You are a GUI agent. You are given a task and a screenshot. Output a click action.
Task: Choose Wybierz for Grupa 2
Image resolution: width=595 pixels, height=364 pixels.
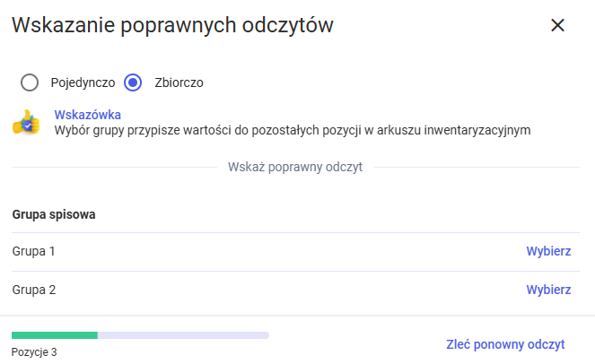(x=548, y=290)
